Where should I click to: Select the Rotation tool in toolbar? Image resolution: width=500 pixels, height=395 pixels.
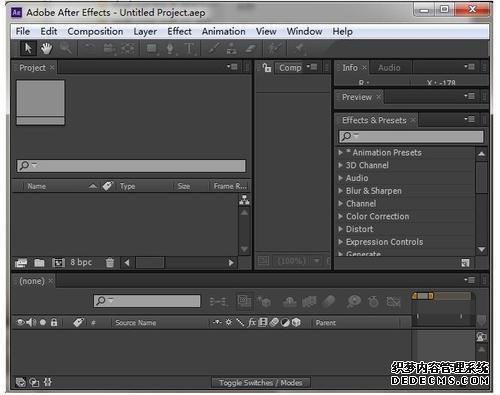pos(89,49)
